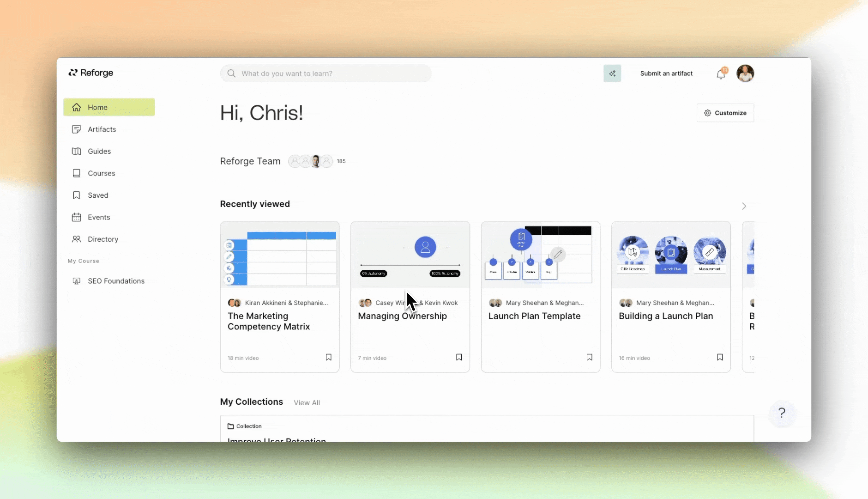868x499 pixels.
Task: Click the Collection folder icon
Action: click(x=231, y=426)
